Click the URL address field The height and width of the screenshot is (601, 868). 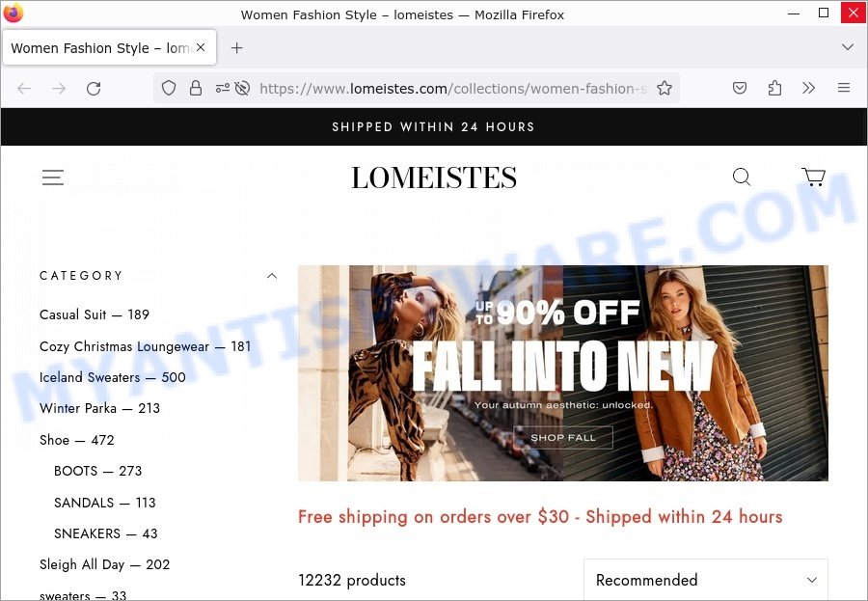(453, 88)
